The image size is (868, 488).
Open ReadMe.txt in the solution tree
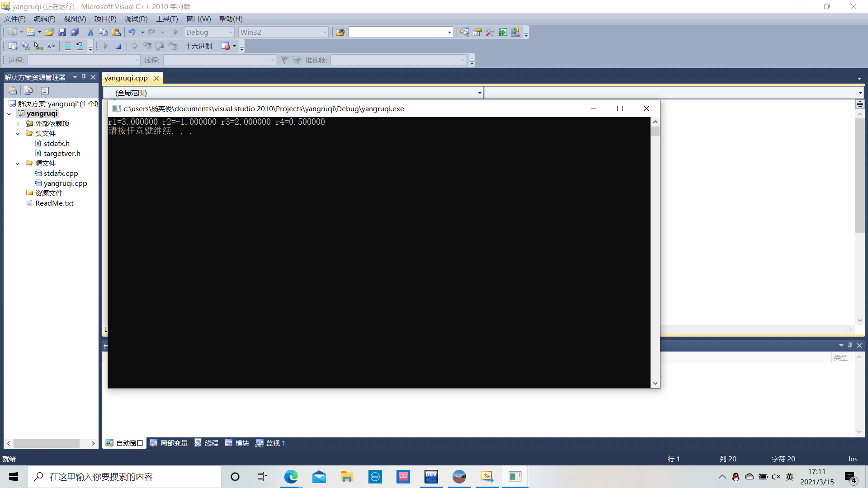pyautogui.click(x=54, y=203)
